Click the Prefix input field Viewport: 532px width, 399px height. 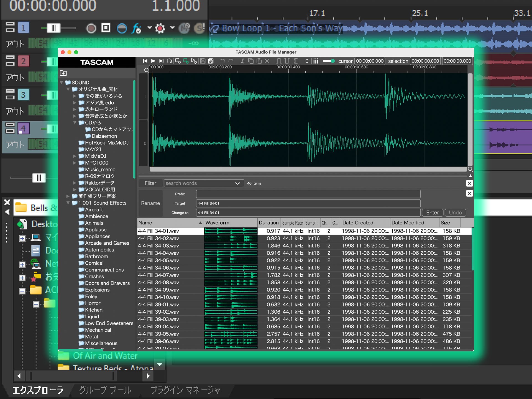pos(308,194)
